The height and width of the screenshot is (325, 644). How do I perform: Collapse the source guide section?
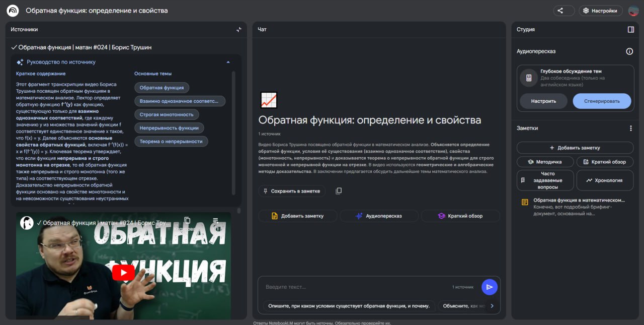pyautogui.click(x=228, y=62)
